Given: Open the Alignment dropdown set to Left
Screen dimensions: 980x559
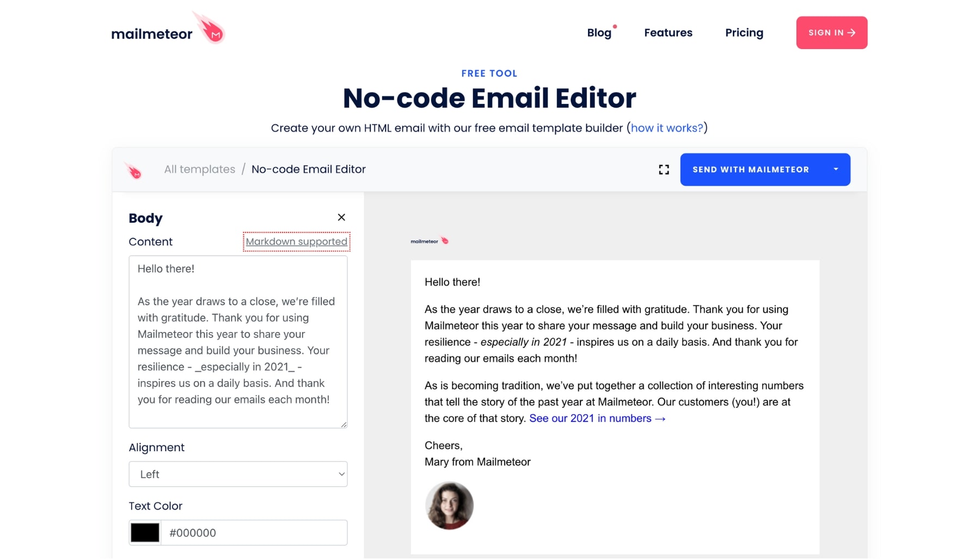Looking at the screenshot, I should [238, 474].
